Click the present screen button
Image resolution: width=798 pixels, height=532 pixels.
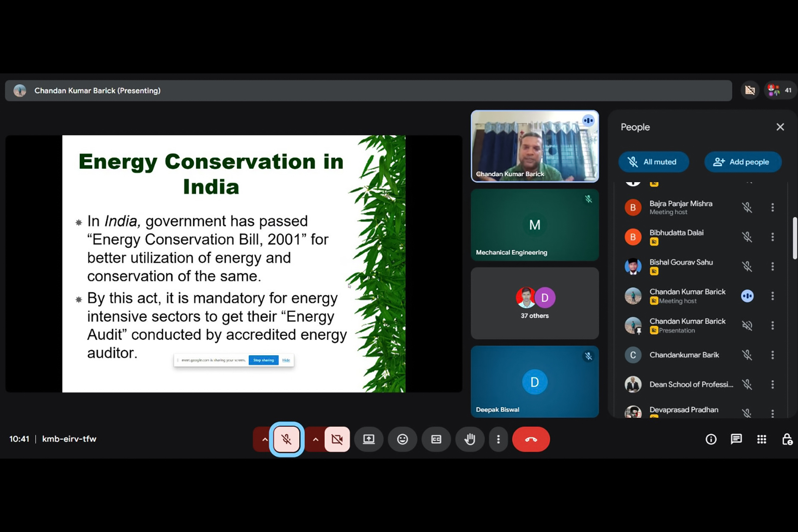coord(369,439)
